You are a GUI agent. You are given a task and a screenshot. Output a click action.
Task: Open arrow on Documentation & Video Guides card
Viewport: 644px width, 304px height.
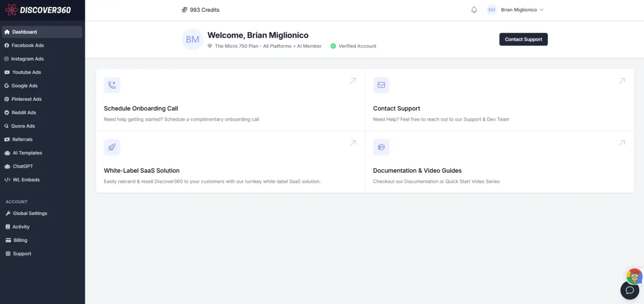(621, 143)
